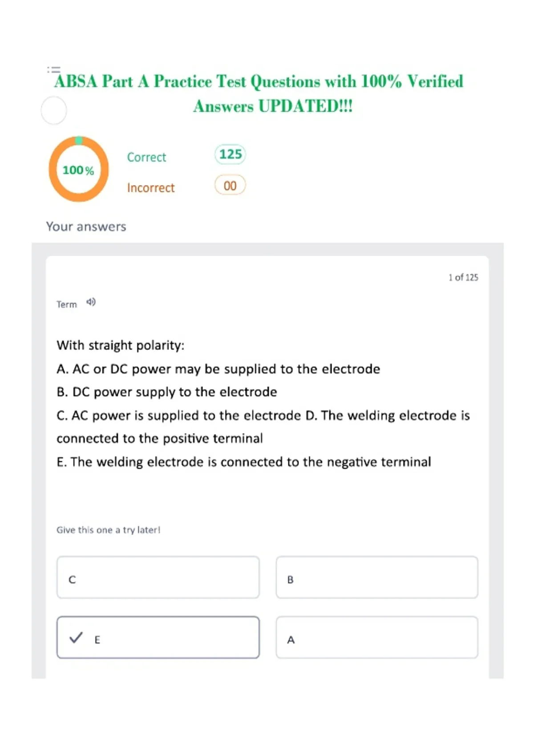Click the Term label on the card
Screen dimensions: 534x756
pos(67,304)
